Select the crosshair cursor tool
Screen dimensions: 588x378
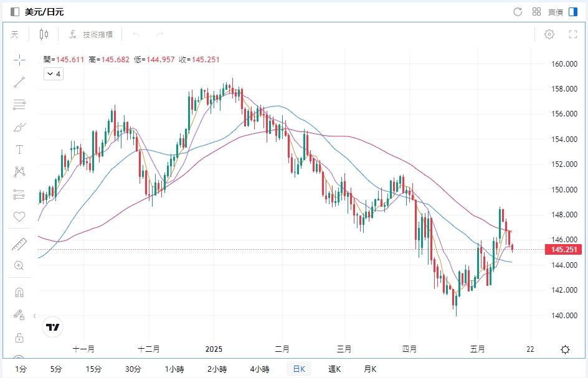tap(19, 60)
